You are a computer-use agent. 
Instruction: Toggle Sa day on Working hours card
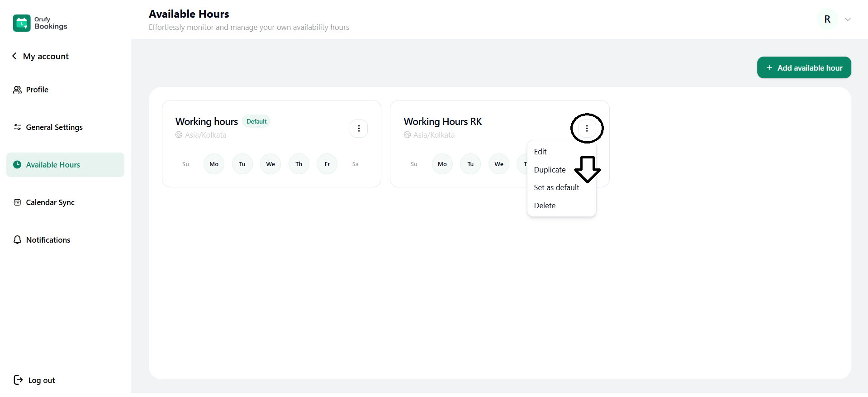356,164
